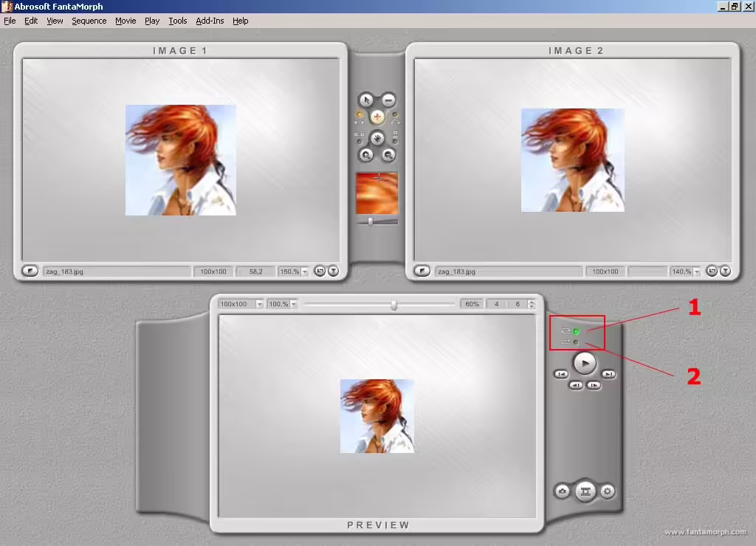756x546 pixels.
Task: Click Image 1 filename field zag_183.jpg
Action: [117, 272]
